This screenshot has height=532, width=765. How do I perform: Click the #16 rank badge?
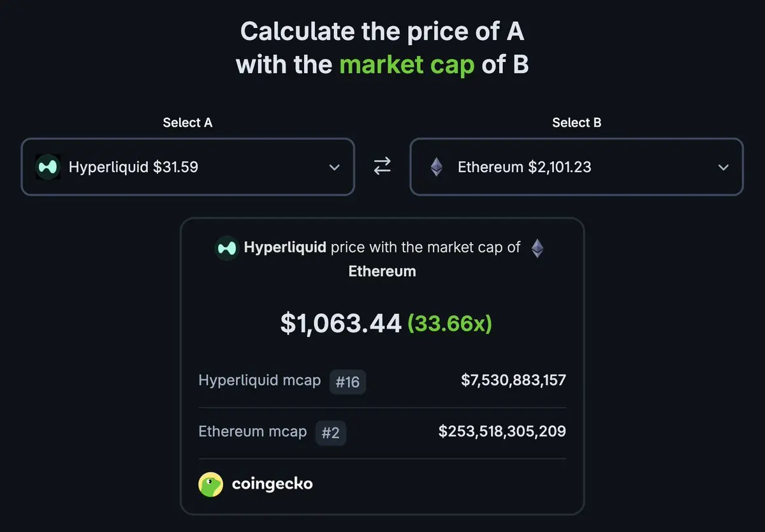tap(347, 382)
